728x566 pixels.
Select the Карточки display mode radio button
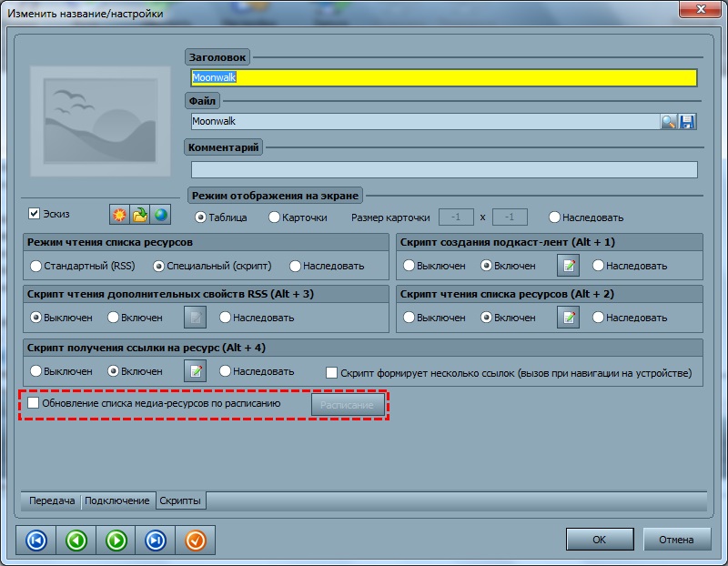[275, 217]
